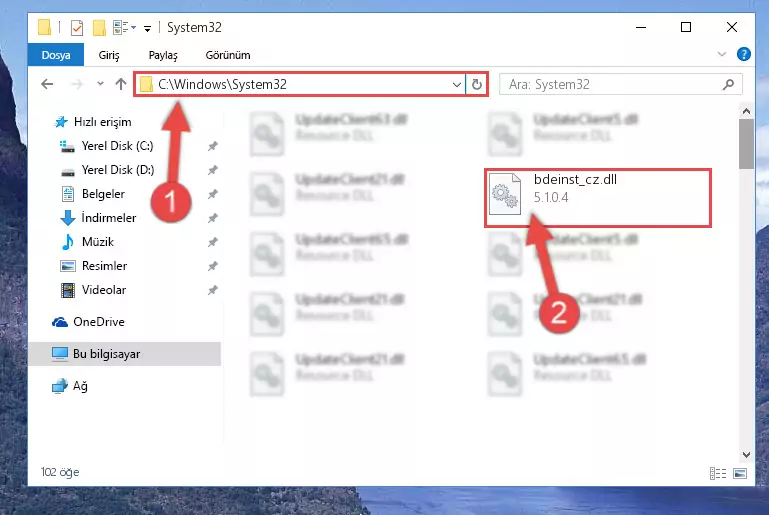Open the Dosya ribbon tab
The width and height of the screenshot is (769, 515).
[56, 55]
